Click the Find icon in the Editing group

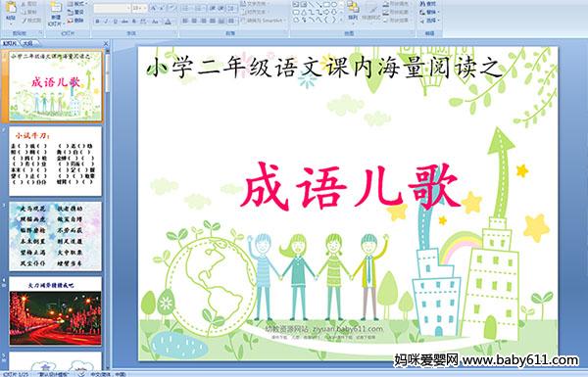[428, 4]
